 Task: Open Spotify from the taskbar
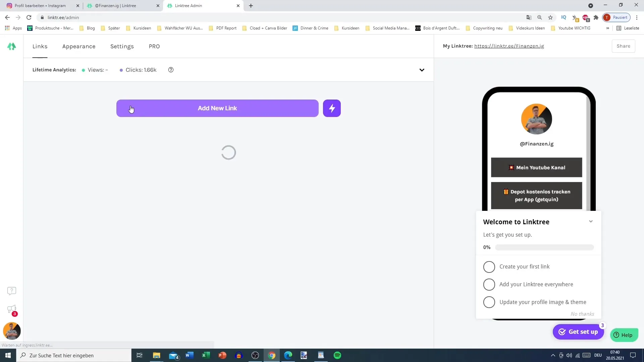[337, 355]
